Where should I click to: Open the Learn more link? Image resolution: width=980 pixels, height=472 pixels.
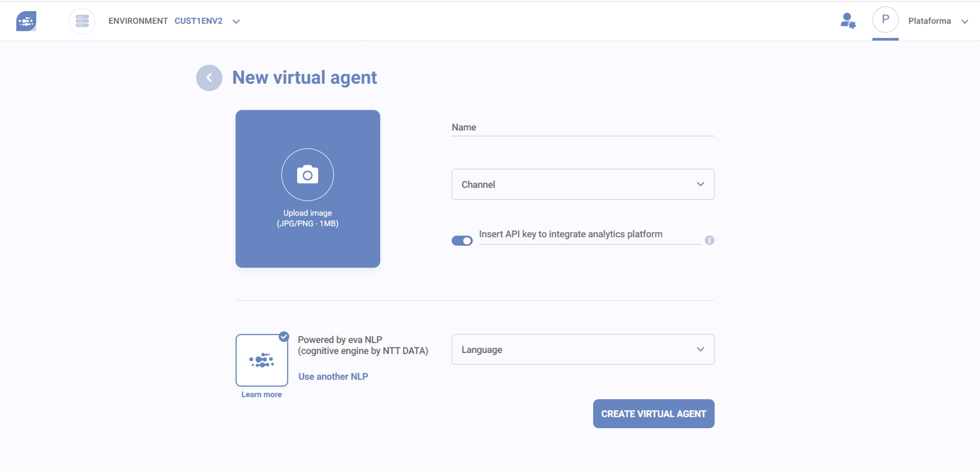point(262,395)
